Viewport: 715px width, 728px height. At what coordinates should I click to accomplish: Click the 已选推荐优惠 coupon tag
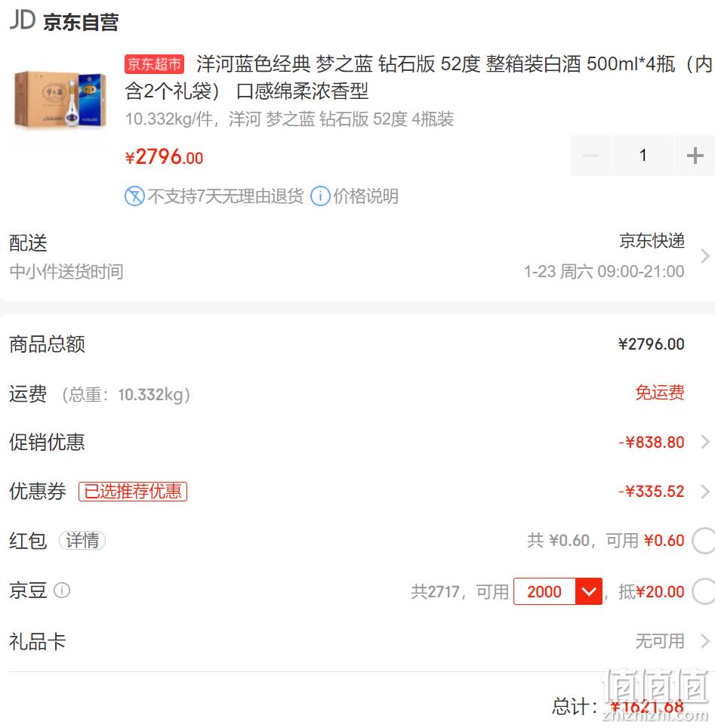click(133, 491)
